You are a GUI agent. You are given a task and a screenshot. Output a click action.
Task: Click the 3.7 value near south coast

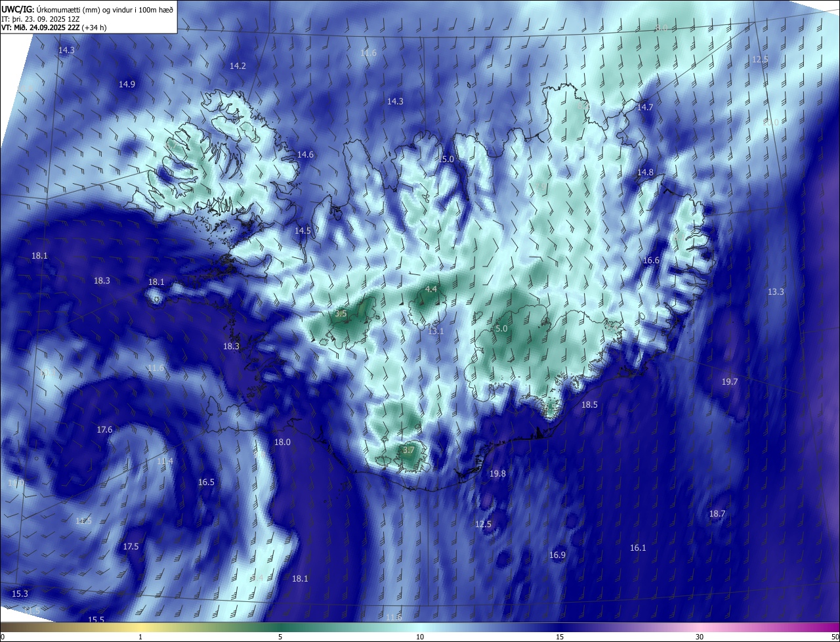(408, 450)
